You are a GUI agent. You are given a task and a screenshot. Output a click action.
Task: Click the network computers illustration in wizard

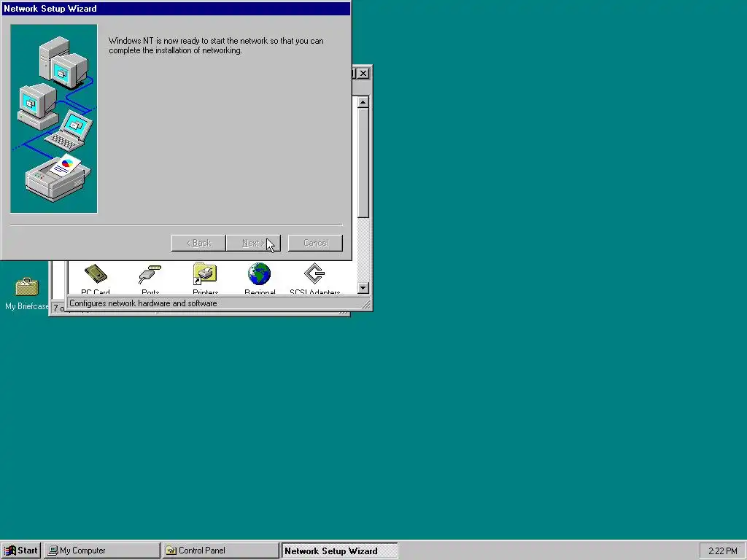click(54, 119)
